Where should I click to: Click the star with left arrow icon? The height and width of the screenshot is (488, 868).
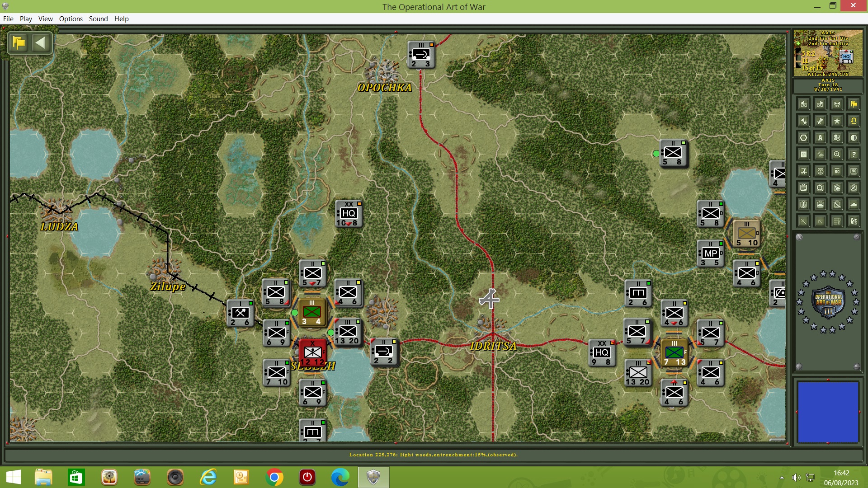coord(803,121)
